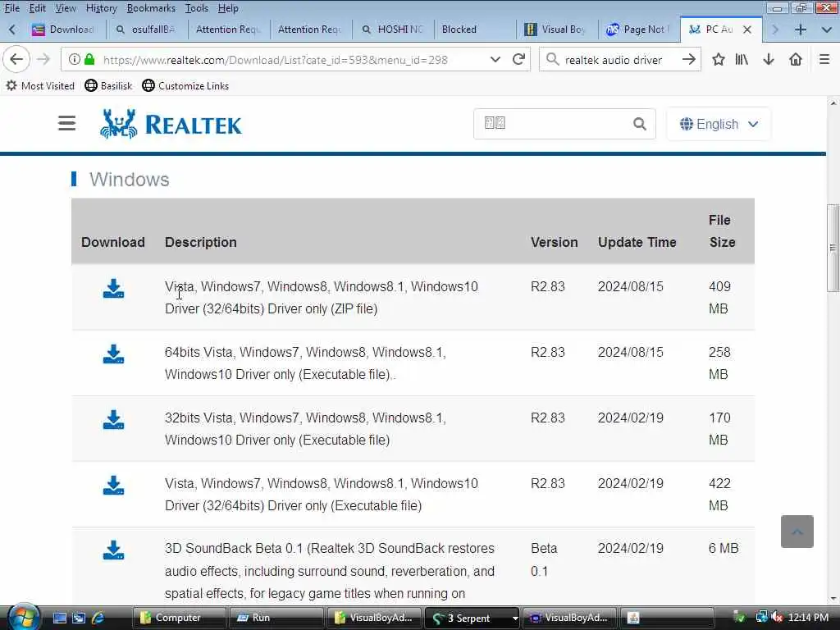The image size is (840, 630).
Task: Open a new tab with plus button
Action: pos(801,30)
